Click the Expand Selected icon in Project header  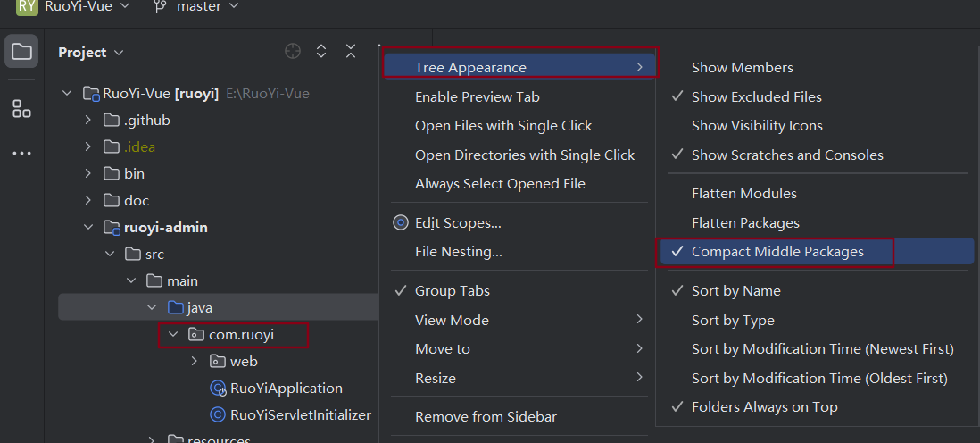(321, 52)
